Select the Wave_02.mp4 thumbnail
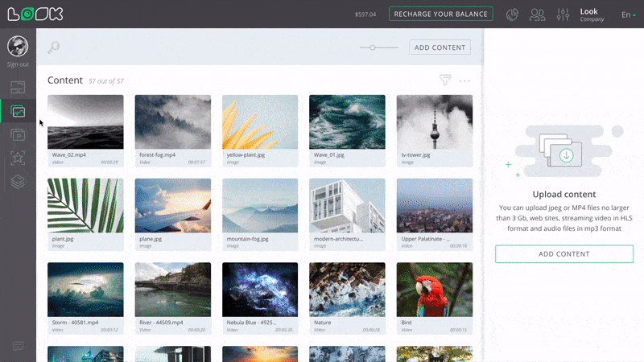Viewport: 644px width, 362px height. [85, 122]
